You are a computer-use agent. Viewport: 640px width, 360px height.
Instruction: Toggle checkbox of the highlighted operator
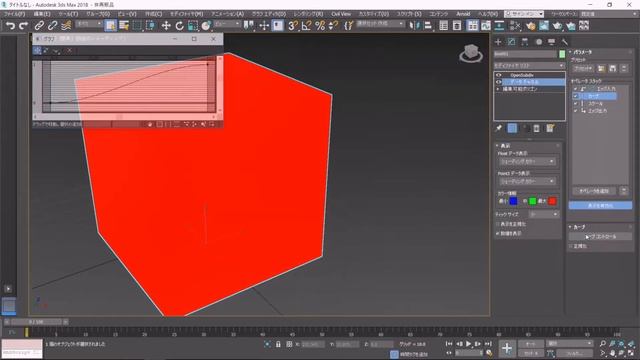coord(576,96)
